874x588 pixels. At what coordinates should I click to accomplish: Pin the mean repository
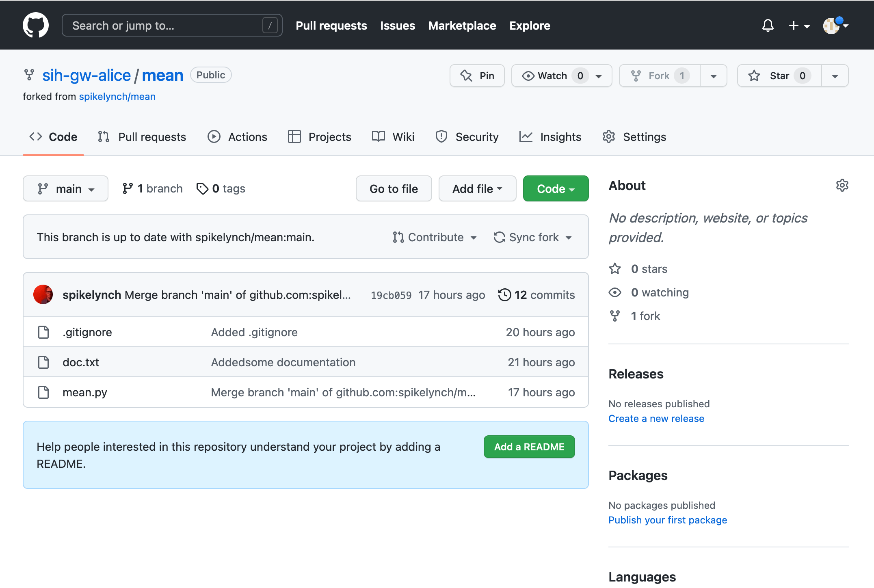[477, 76]
